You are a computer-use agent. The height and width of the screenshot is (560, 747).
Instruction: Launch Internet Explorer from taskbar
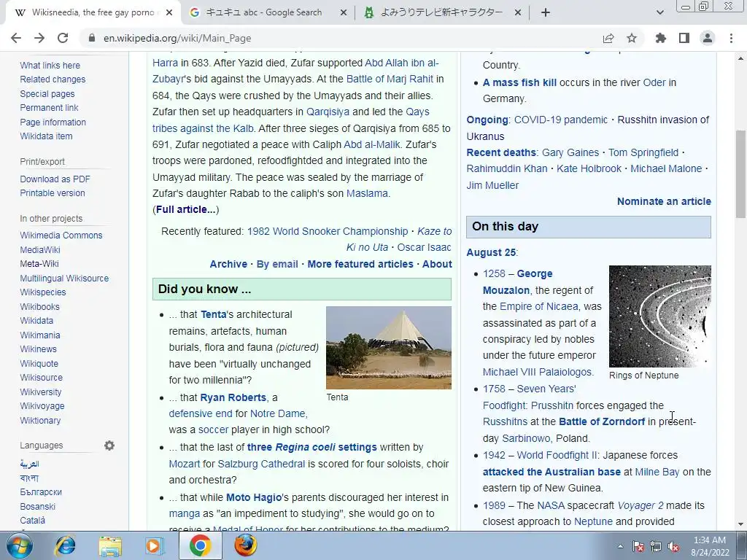(x=65, y=545)
